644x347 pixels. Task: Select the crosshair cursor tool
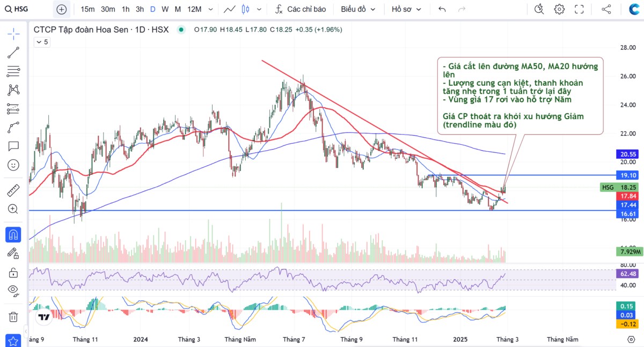pyautogui.click(x=13, y=34)
